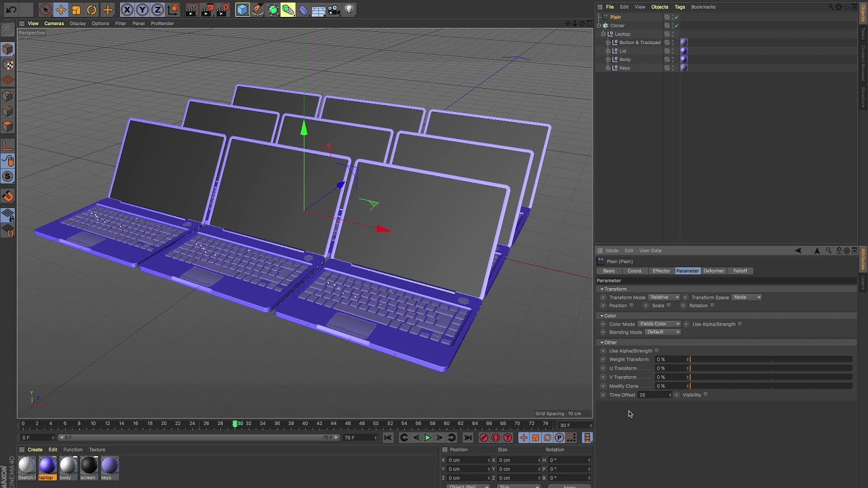Toggle X axis lock
The height and width of the screenshot is (488, 868).
(x=127, y=9)
